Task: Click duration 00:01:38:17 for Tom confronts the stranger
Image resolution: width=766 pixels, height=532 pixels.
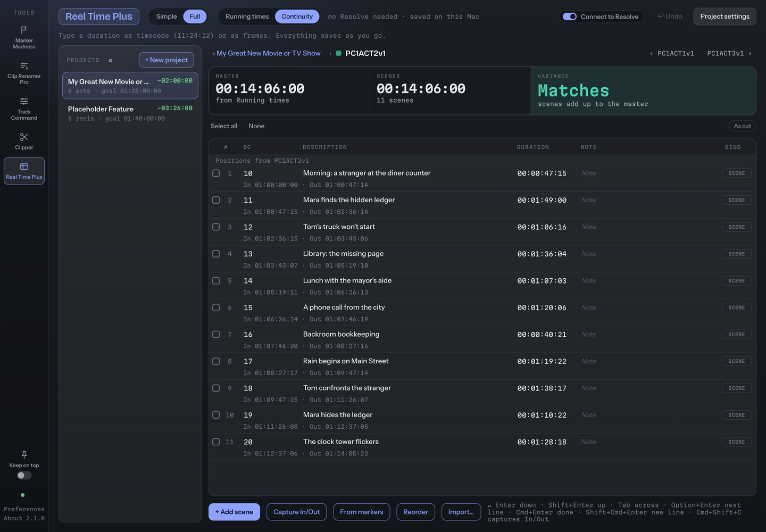Action: point(542,388)
